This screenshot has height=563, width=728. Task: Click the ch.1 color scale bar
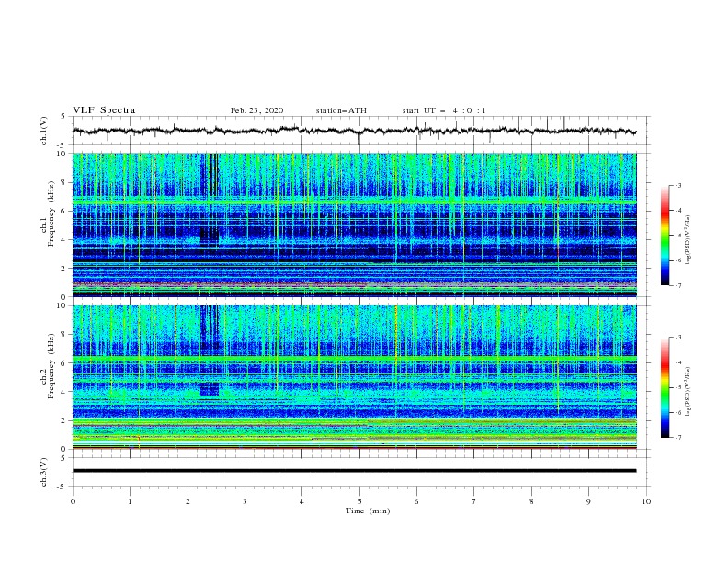click(665, 236)
